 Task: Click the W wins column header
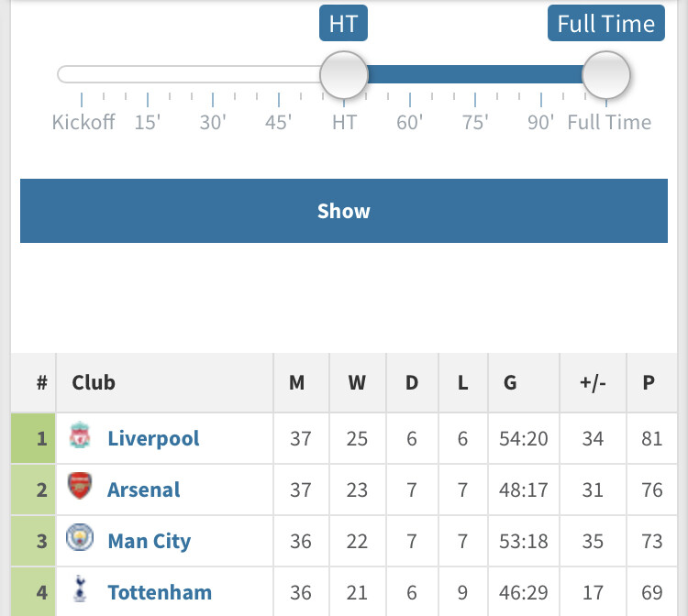point(357,383)
